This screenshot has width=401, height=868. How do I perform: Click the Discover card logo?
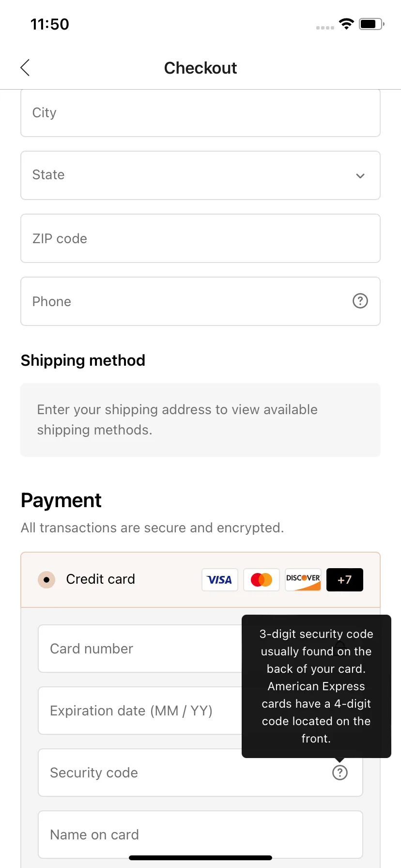coord(303,580)
